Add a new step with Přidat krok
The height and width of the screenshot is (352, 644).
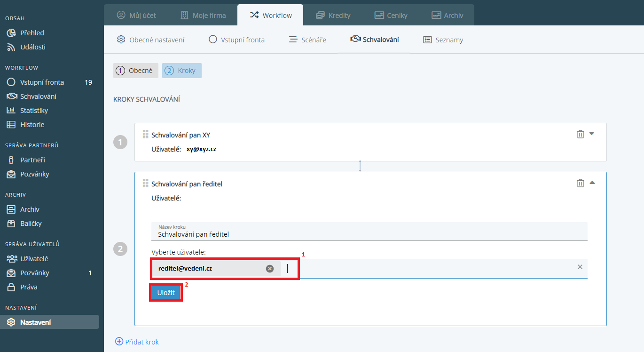137,342
